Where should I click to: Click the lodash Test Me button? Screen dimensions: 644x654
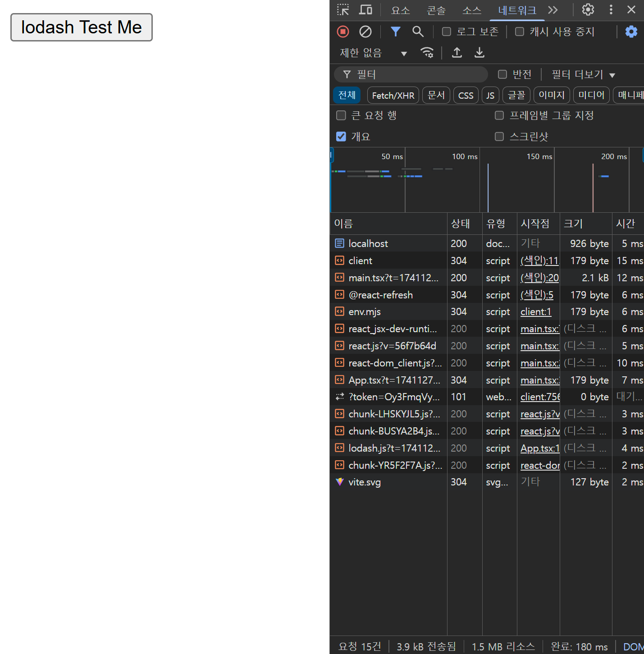click(82, 27)
